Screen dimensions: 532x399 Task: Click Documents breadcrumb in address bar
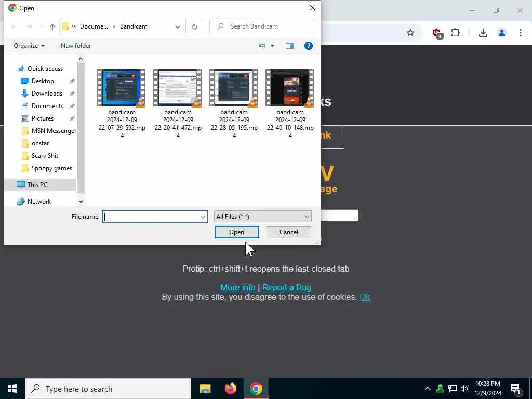[x=94, y=27]
